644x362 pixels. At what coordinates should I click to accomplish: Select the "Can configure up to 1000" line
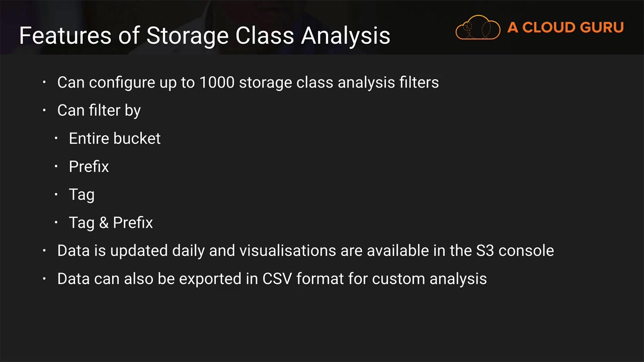coord(248,82)
